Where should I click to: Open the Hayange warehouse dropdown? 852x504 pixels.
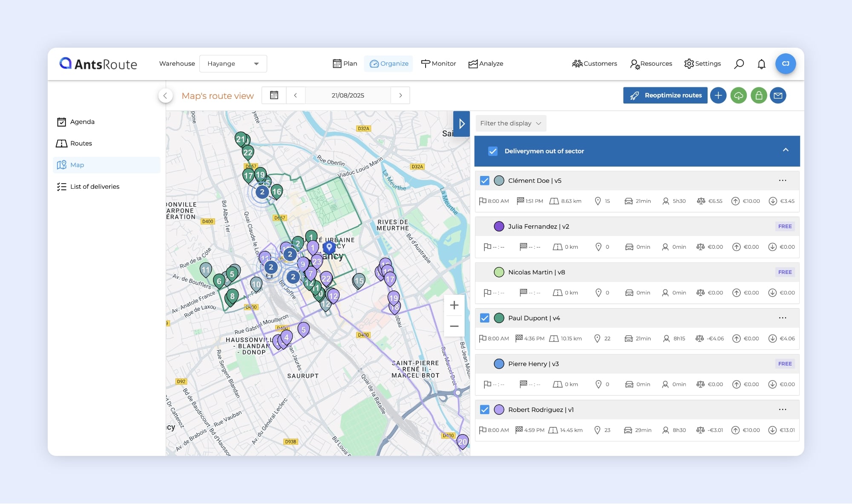tap(233, 64)
